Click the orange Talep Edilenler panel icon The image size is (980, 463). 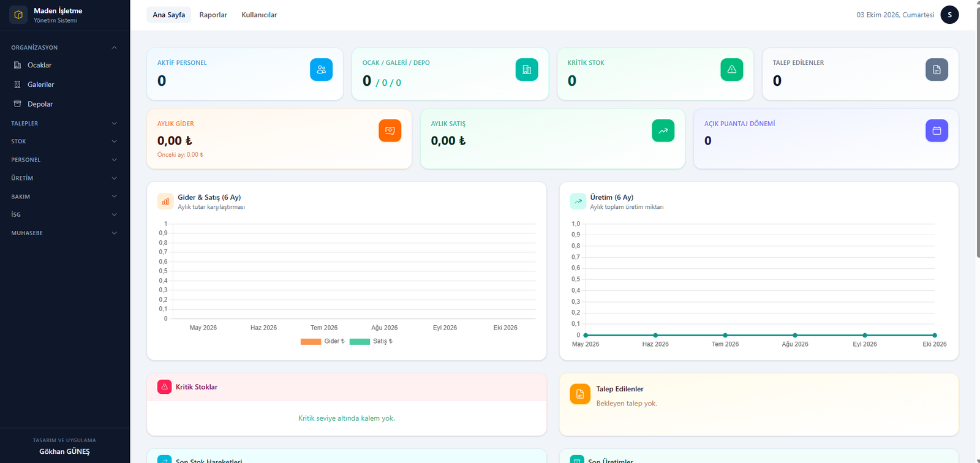click(580, 394)
